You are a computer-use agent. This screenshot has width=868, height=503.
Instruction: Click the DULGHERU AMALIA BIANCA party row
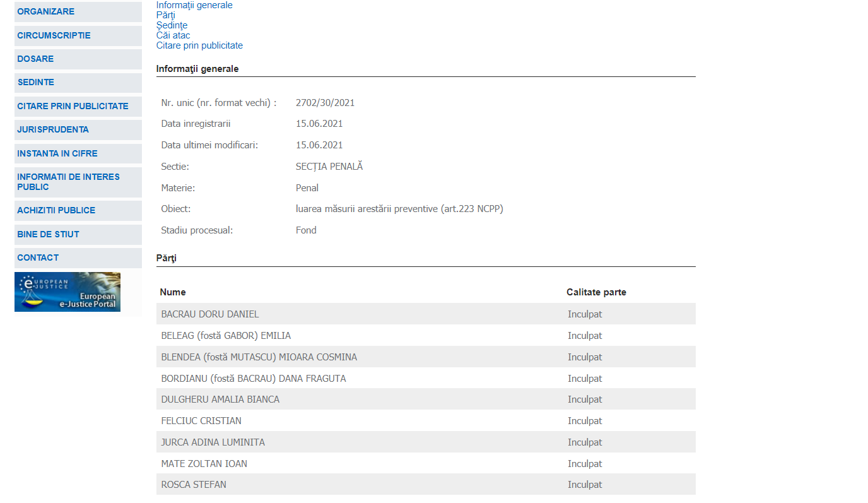click(220, 399)
